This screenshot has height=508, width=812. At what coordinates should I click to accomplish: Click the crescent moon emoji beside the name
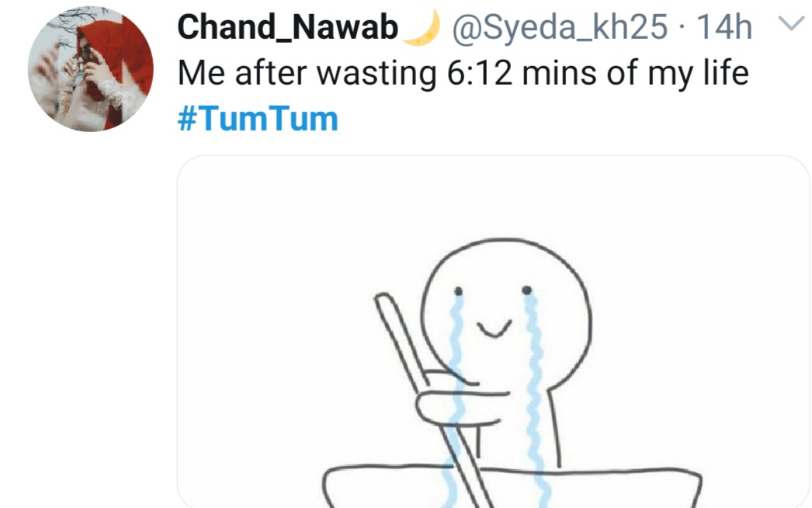(x=422, y=27)
